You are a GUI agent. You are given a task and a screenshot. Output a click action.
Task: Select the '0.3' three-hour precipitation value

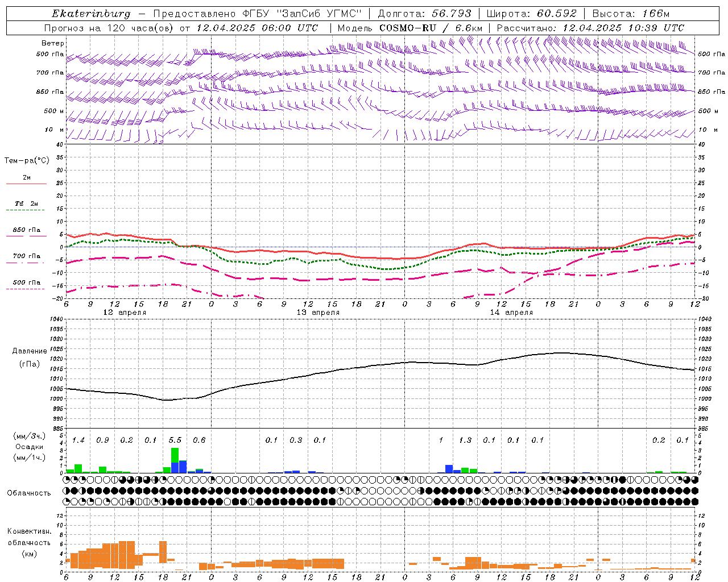pyautogui.click(x=296, y=440)
